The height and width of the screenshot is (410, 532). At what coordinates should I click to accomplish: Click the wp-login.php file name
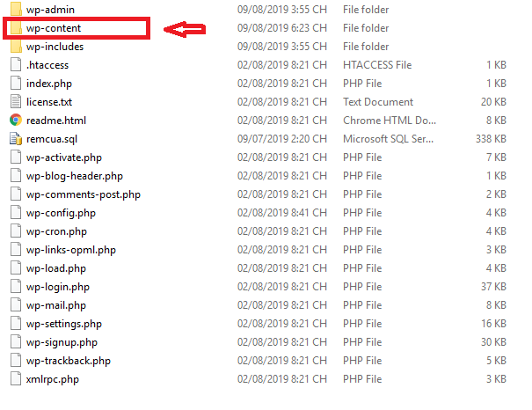point(58,287)
